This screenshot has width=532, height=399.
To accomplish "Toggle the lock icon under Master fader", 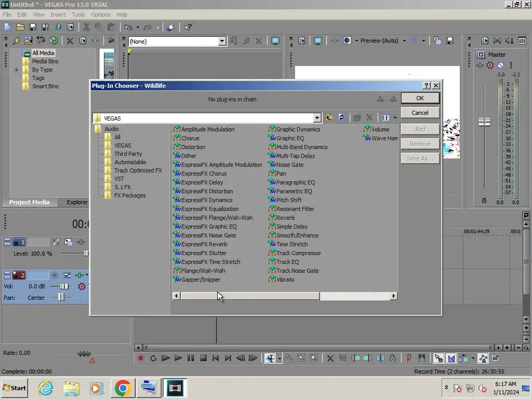I will [x=484, y=201].
